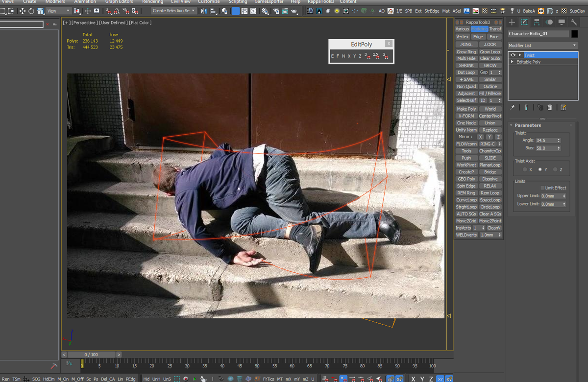The width and height of the screenshot is (588, 382).
Task: Click the black object color swatch
Action: [x=574, y=34]
